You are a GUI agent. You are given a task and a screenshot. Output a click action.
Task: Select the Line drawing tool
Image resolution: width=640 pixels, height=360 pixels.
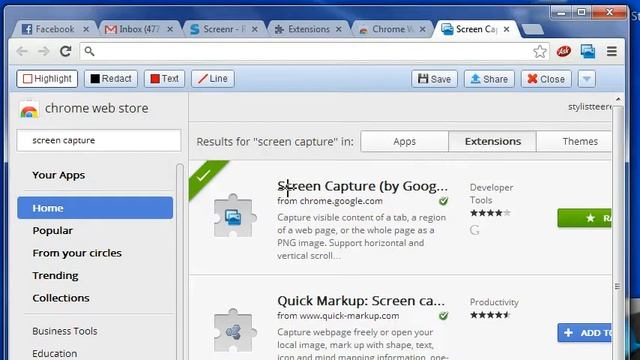coord(213,79)
